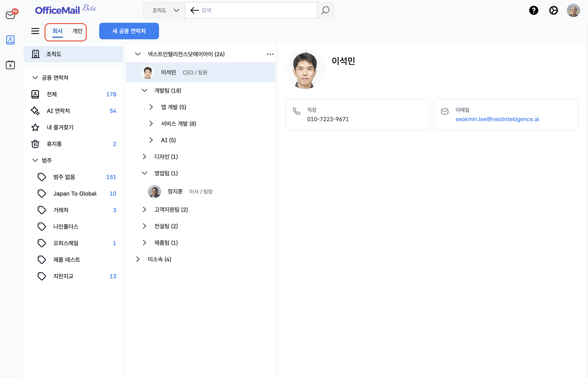Click the tag icon beside 지란지교

[42, 276]
